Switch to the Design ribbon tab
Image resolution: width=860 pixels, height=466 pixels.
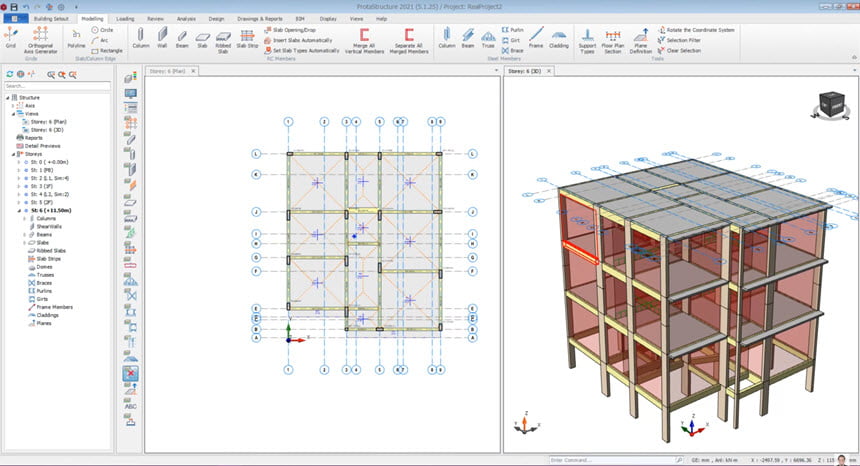pyautogui.click(x=216, y=19)
